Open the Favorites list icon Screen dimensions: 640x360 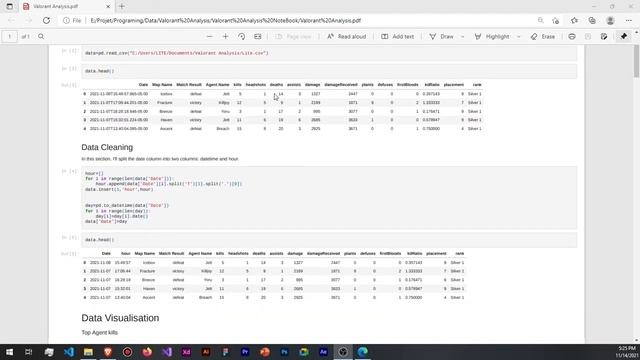click(x=574, y=20)
